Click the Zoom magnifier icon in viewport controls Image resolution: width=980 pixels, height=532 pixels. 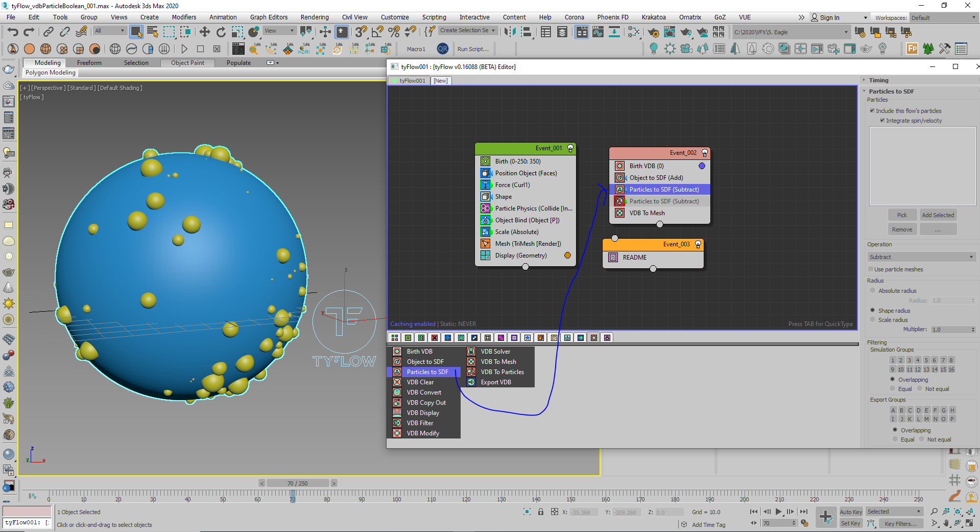tap(934, 512)
